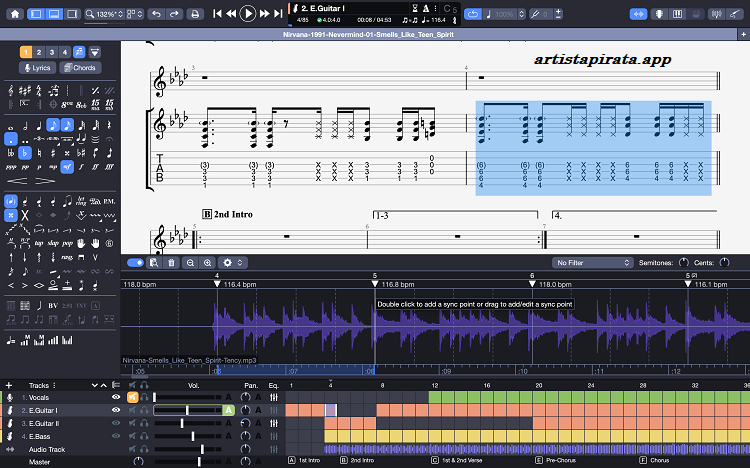Add a new document tab
The height and width of the screenshot is (468, 750).
tap(743, 34)
